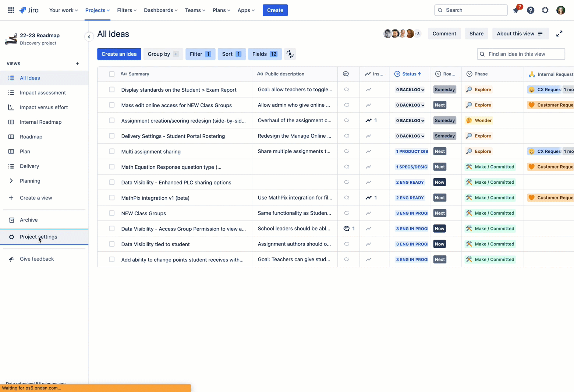Image resolution: width=574 pixels, height=392 pixels.
Task: Open the help question mark icon
Action: click(531, 10)
